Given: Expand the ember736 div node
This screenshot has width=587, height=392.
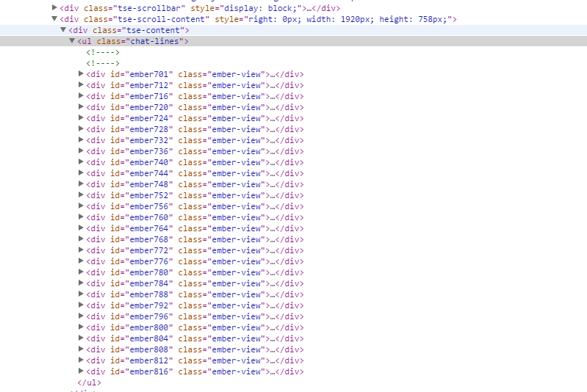Looking at the screenshot, I should click(x=81, y=150).
